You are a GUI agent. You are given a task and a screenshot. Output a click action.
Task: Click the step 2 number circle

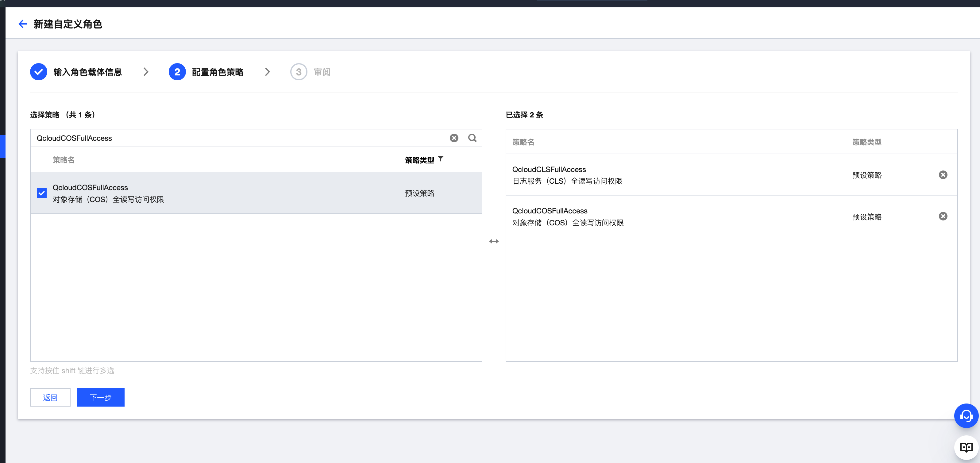pyautogui.click(x=177, y=72)
